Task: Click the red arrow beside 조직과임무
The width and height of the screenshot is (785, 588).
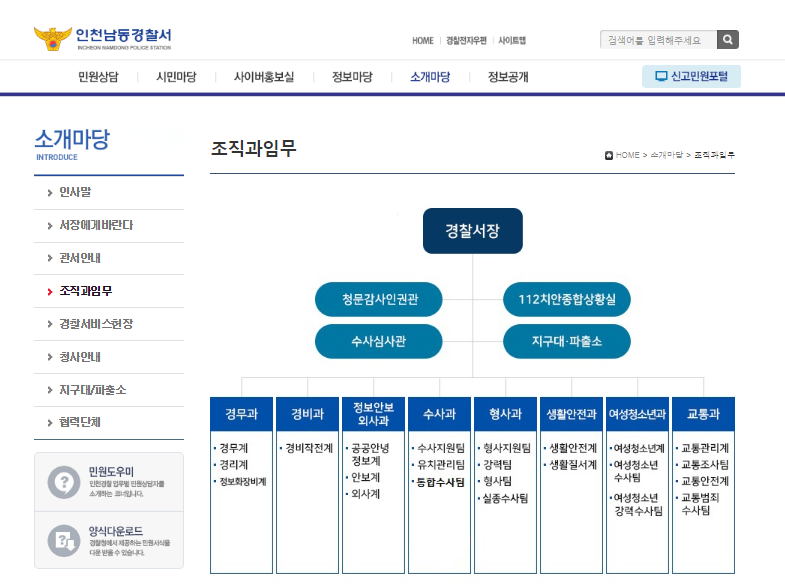Action: 50,292
